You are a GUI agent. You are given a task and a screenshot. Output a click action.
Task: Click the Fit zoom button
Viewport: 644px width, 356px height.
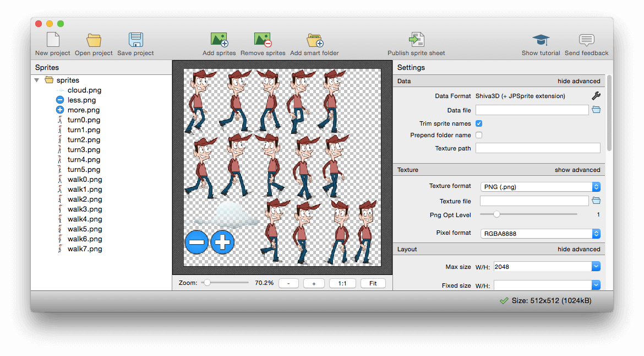[x=373, y=283]
